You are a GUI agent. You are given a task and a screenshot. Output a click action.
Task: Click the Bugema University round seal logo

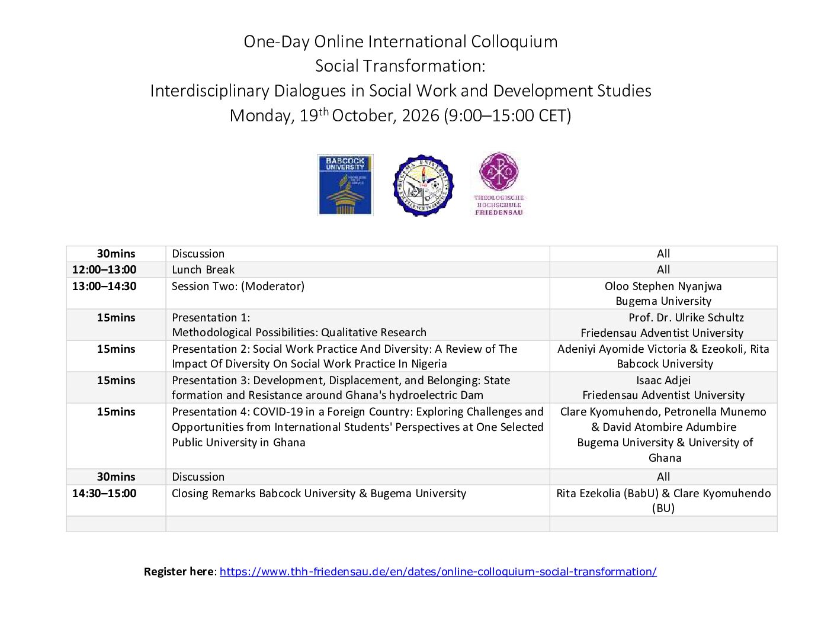tap(424, 186)
